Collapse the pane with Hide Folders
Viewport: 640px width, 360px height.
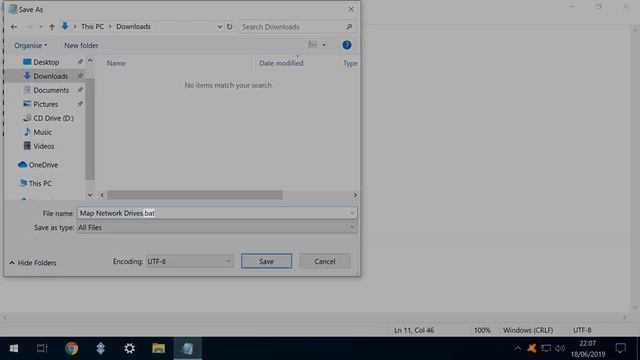pyautogui.click(x=33, y=263)
